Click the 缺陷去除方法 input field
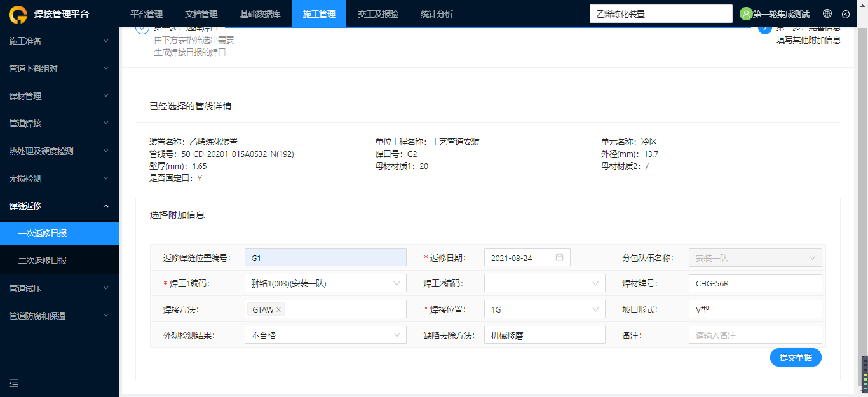 coord(545,335)
